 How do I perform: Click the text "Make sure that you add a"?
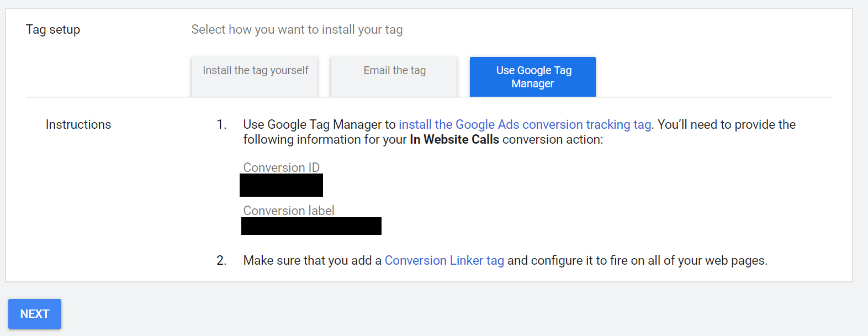click(312, 261)
